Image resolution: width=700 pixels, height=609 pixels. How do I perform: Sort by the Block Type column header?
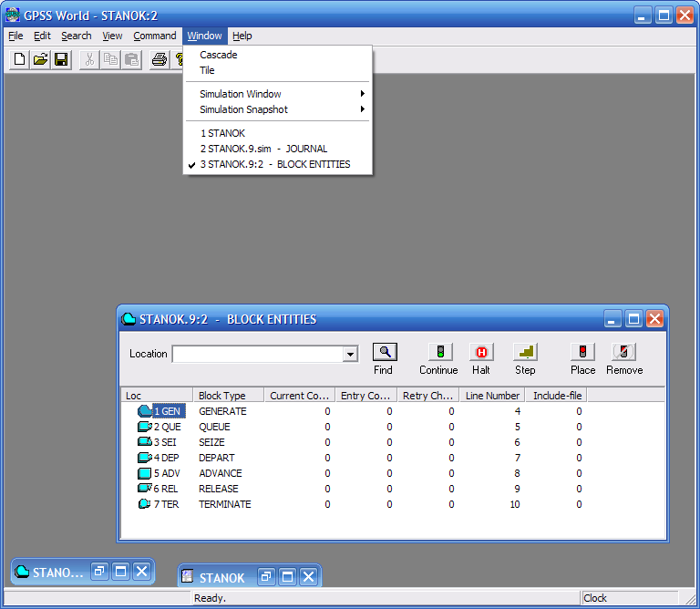pos(229,396)
